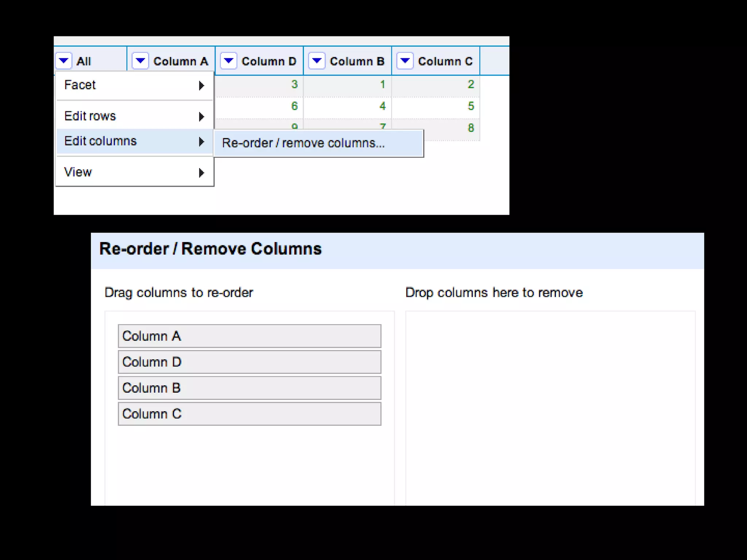The height and width of the screenshot is (560, 747).
Task: Expand the View submenu arrow
Action: tap(201, 173)
